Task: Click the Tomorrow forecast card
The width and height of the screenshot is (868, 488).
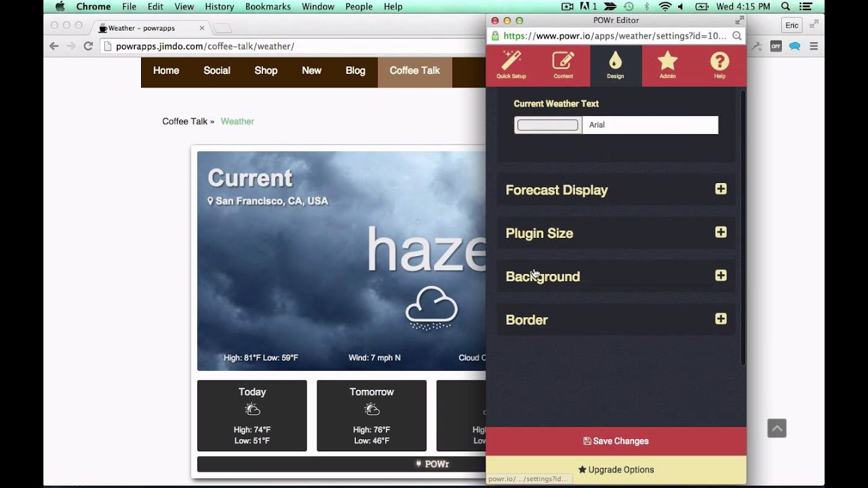Action: [x=372, y=415]
